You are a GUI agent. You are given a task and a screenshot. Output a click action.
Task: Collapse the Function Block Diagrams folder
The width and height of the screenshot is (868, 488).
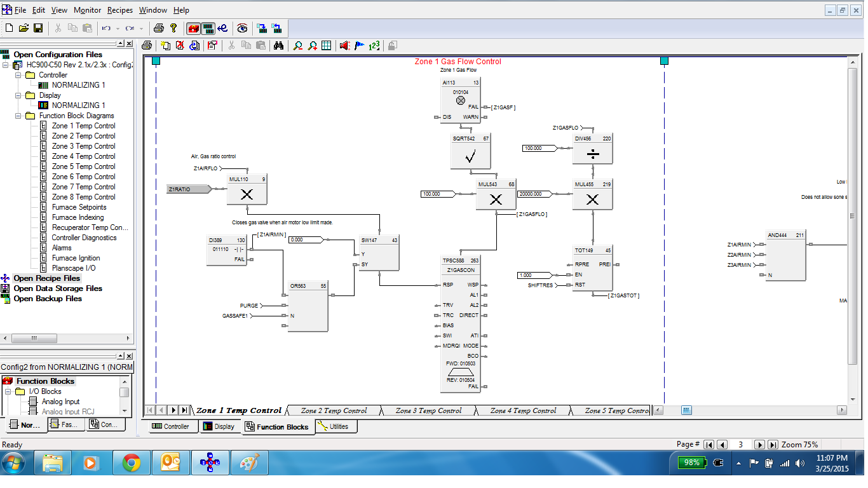click(19, 115)
